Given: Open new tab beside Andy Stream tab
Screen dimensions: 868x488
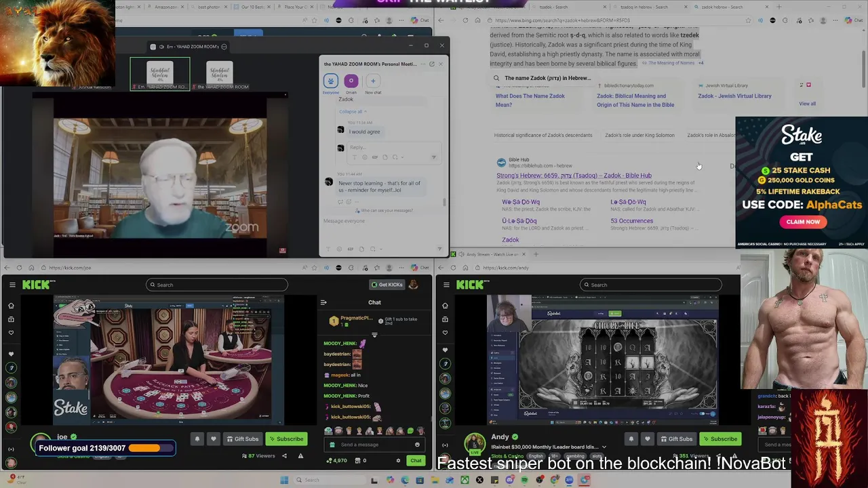Looking at the screenshot, I should [x=536, y=254].
